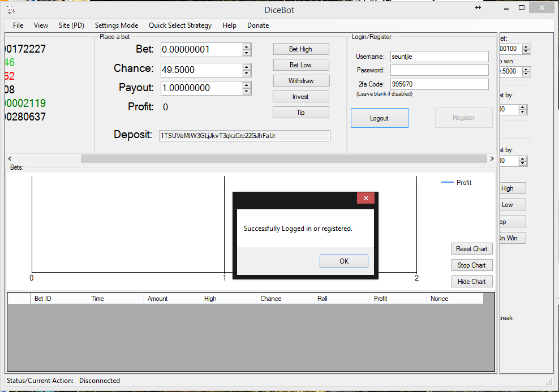Click the Time column header
559x392 pixels.
(x=115, y=299)
